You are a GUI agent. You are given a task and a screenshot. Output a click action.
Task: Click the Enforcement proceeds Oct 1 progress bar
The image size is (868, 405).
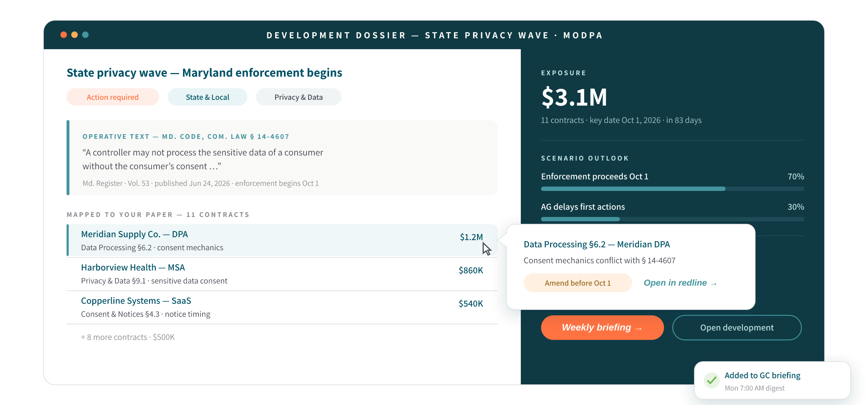click(x=673, y=189)
